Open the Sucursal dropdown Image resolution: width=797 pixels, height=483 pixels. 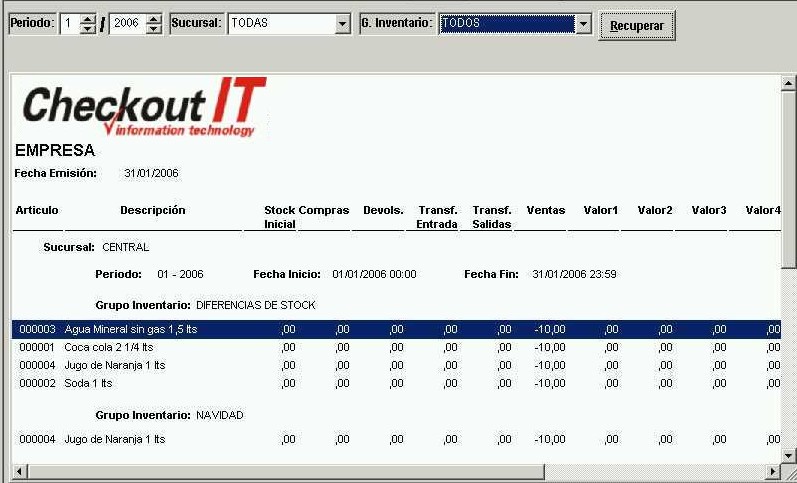(x=343, y=23)
